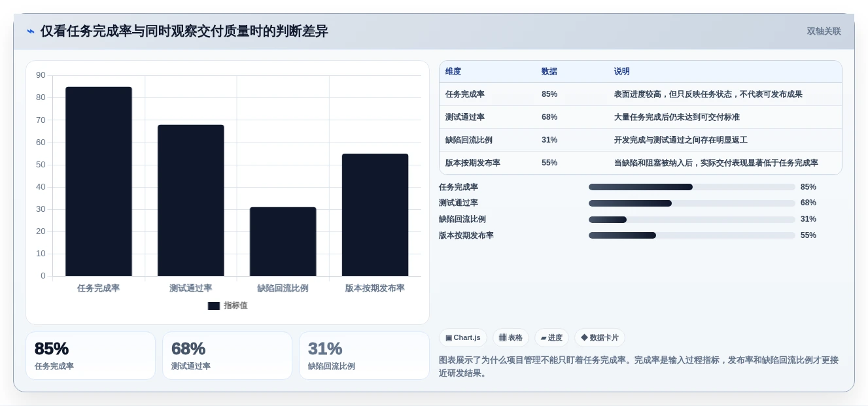
Task: Click the 68% 测试通过率 stat card
Action: pyautogui.click(x=227, y=356)
